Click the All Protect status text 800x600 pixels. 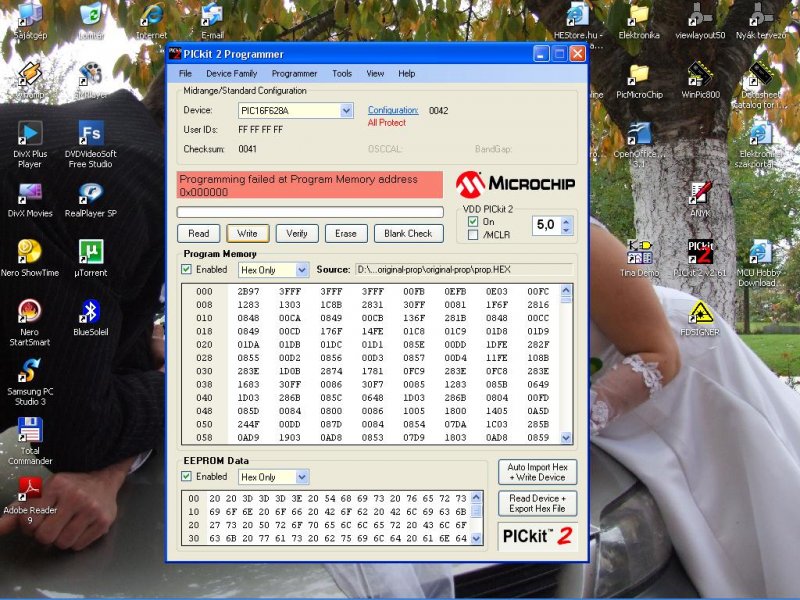tap(387, 123)
